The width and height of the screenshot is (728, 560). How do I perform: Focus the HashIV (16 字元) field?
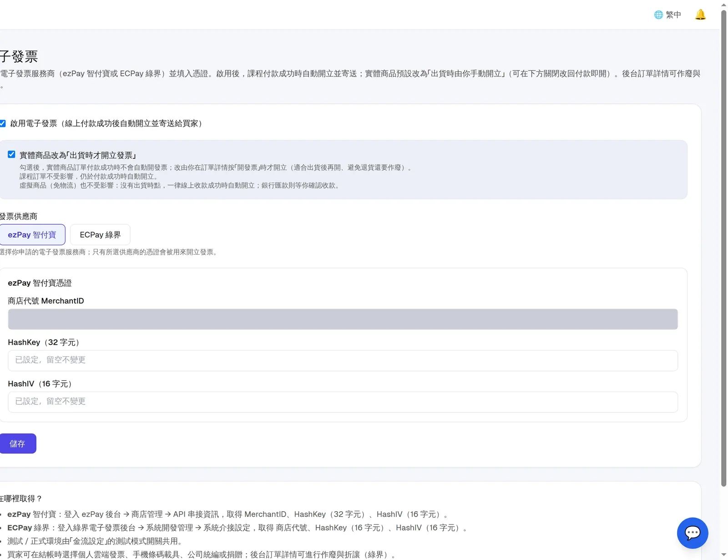(343, 402)
